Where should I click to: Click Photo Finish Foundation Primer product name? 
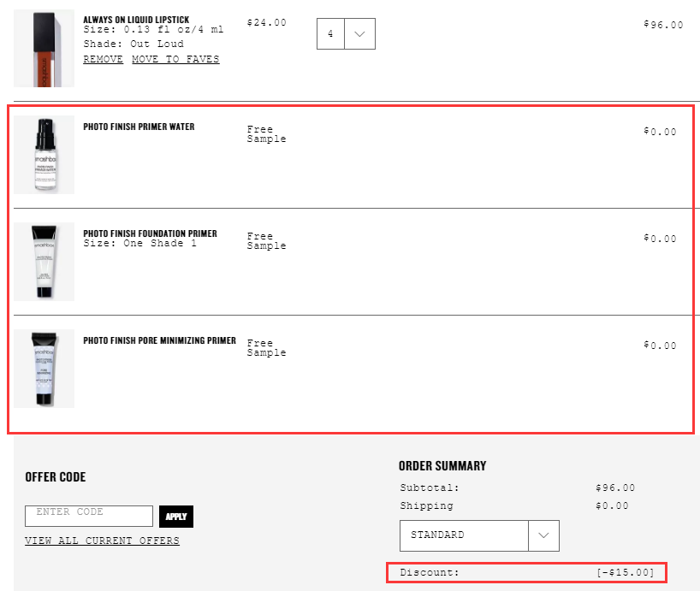coord(150,233)
